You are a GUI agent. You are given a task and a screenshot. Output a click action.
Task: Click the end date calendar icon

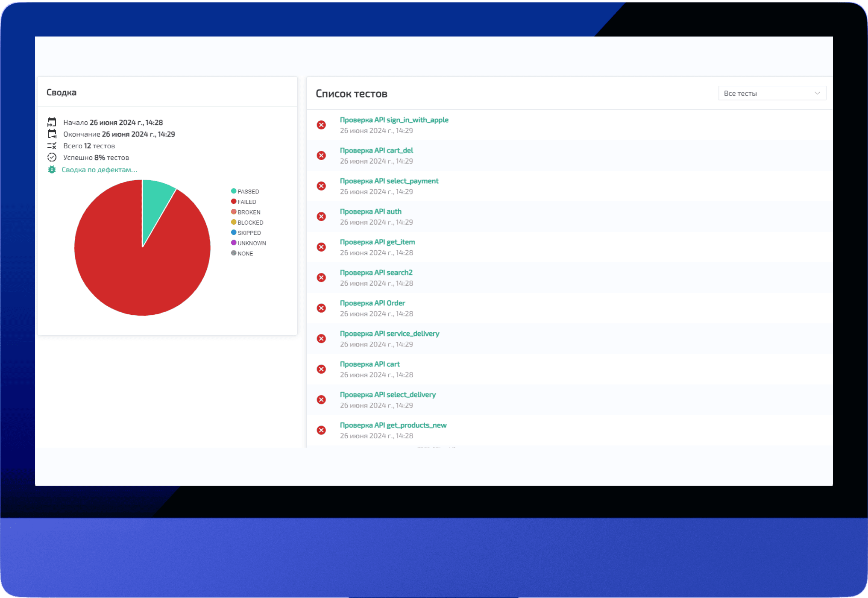click(x=52, y=134)
